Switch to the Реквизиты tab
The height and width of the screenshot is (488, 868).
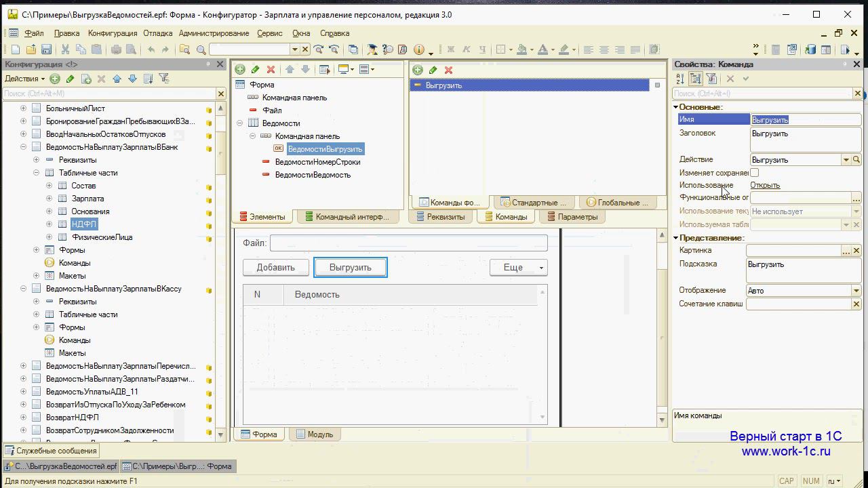click(441, 217)
